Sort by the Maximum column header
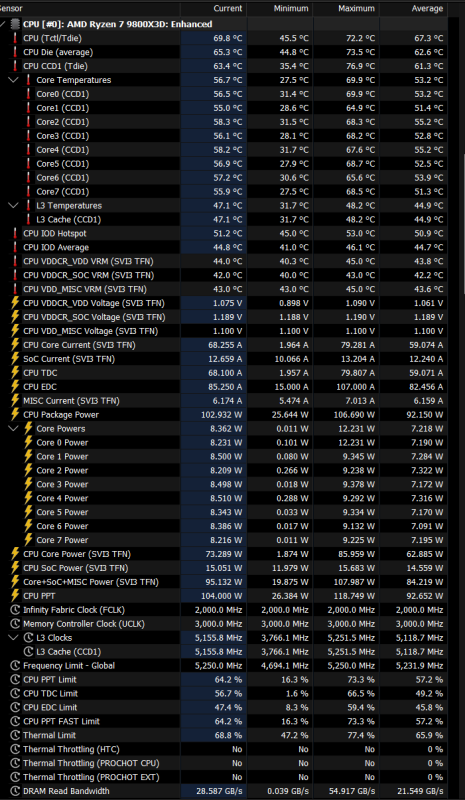The image size is (465, 800). click(347, 9)
